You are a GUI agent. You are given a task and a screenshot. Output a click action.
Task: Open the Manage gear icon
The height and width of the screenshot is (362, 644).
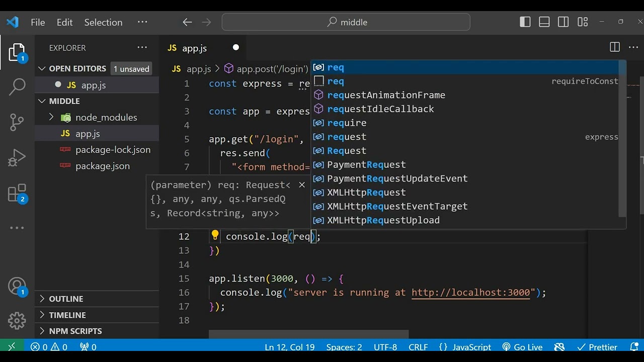tap(17, 320)
